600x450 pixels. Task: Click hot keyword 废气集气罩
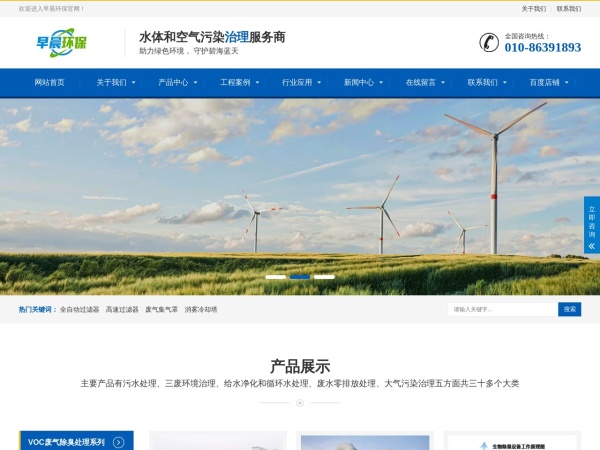coord(161,310)
